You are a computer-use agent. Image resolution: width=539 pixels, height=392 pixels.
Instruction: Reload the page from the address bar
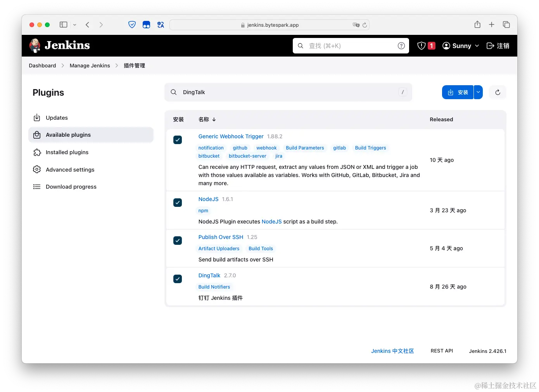365,25
